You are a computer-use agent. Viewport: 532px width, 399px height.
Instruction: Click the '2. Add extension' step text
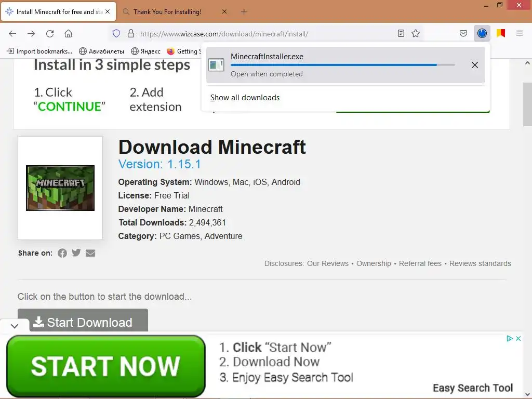155,99
